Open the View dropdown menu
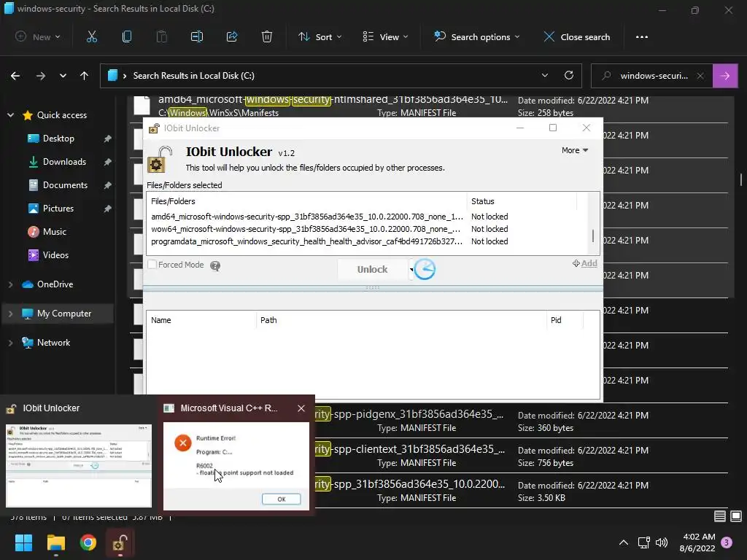This screenshot has width=747, height=560. click(x=385, y=36)
